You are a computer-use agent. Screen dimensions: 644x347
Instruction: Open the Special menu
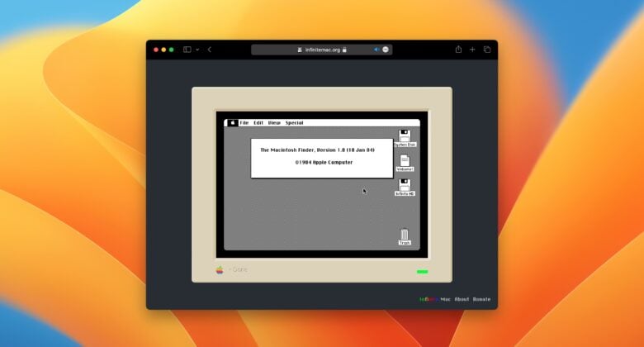click(294, 123)
